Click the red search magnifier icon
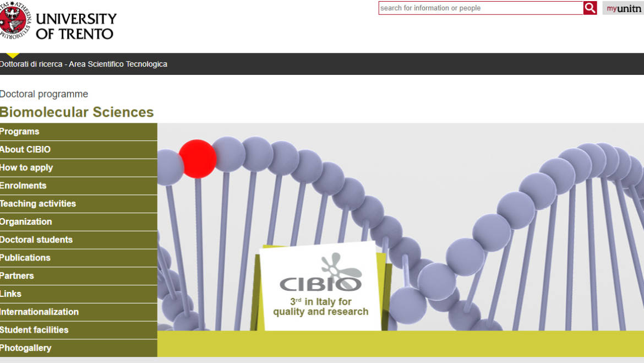 tap(590, 8)
